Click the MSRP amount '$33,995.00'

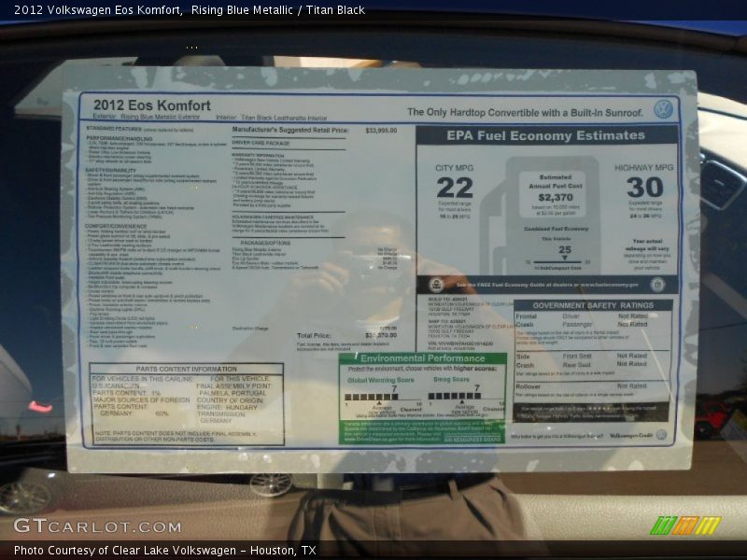coord(381,131)
